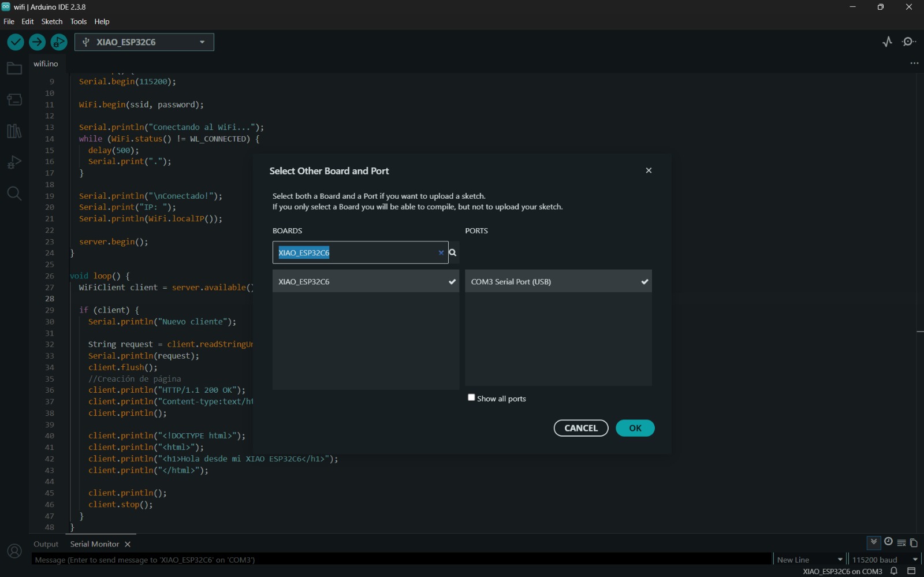Enable the Show all ports checkbox

[x=471, y=397]
